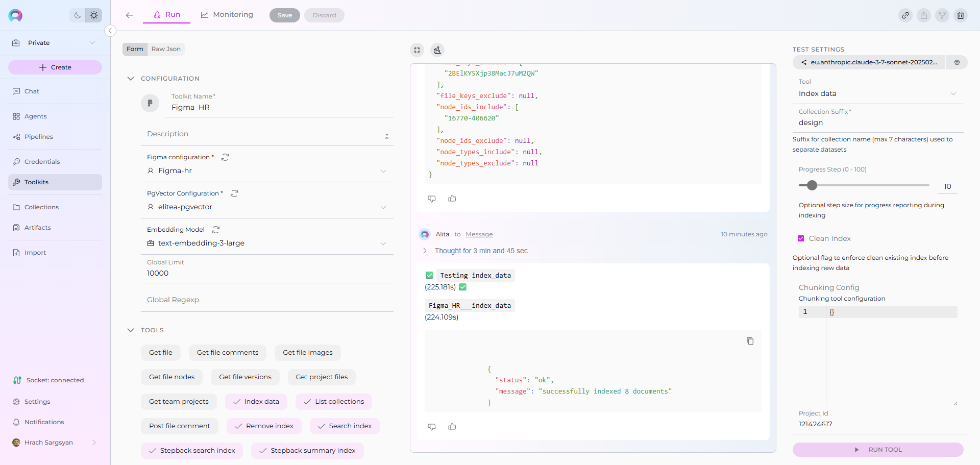Open Credentials in sidebar
The width and height of the screenshot is (980, 465).
point(55,162)
